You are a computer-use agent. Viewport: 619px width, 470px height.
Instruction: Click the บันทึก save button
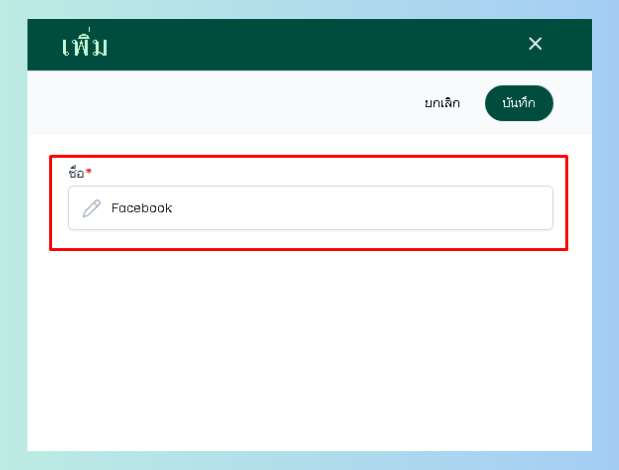tap(519, 103)
